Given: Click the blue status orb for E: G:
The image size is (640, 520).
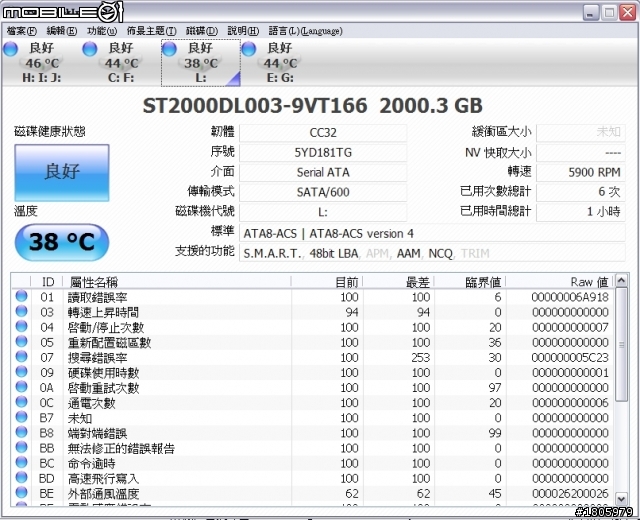Looking at the screenshot, I should pos(249,49).
